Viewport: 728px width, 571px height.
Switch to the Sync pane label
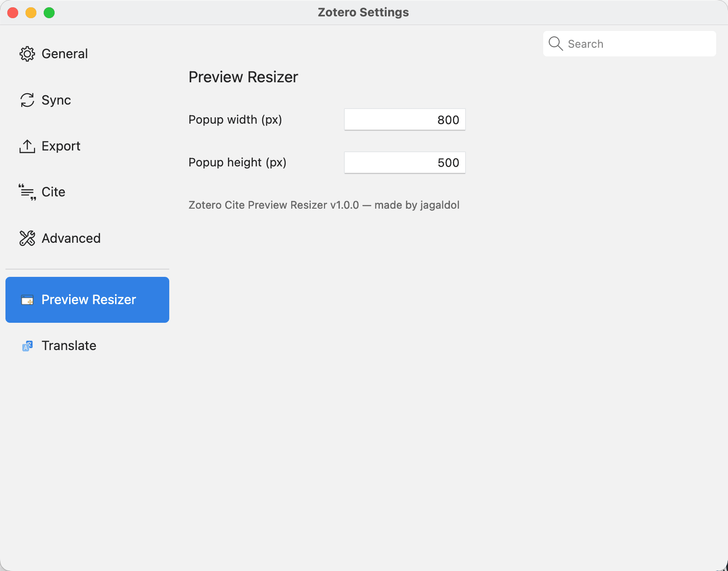56,100
